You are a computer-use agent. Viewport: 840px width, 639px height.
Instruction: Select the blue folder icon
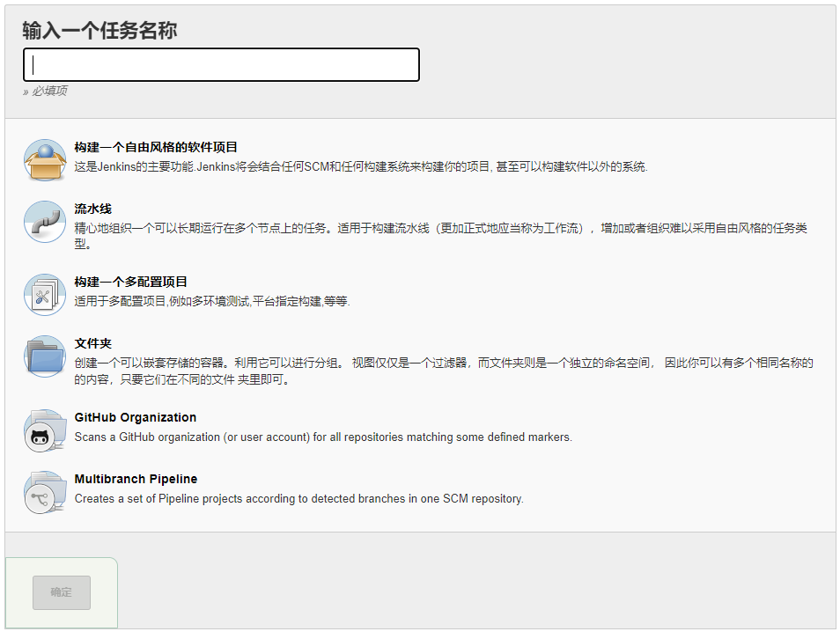click(45, 356)
